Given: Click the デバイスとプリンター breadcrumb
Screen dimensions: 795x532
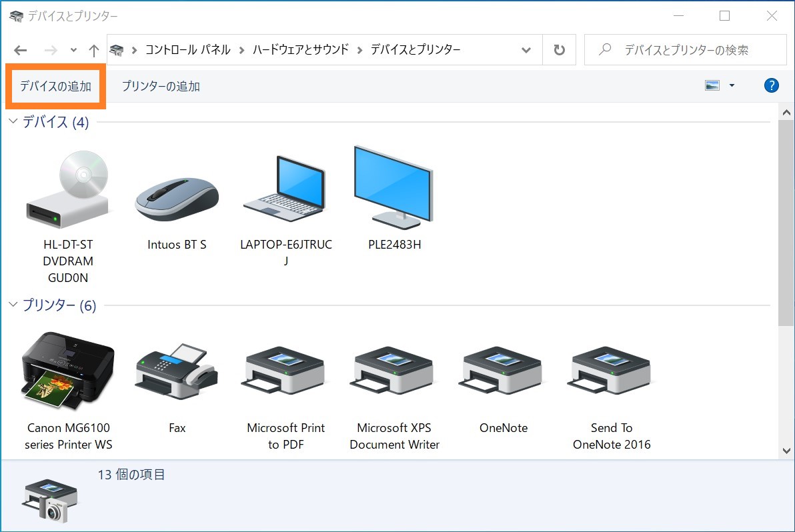Looking at the screenshot, I should [x=416, y=49].
